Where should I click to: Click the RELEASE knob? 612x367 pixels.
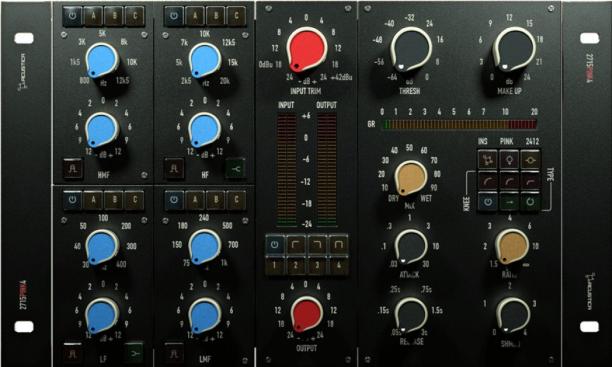click(x=411, y=315)
